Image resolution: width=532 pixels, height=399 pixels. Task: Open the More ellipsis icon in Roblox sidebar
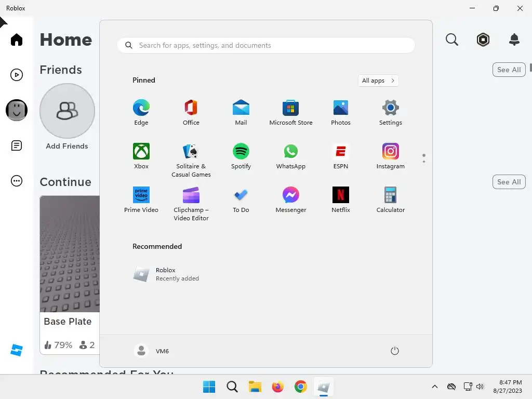coord(16,181)
